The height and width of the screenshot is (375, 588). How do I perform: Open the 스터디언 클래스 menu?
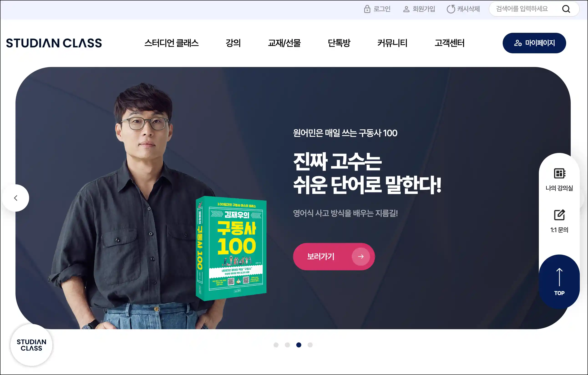171,43
